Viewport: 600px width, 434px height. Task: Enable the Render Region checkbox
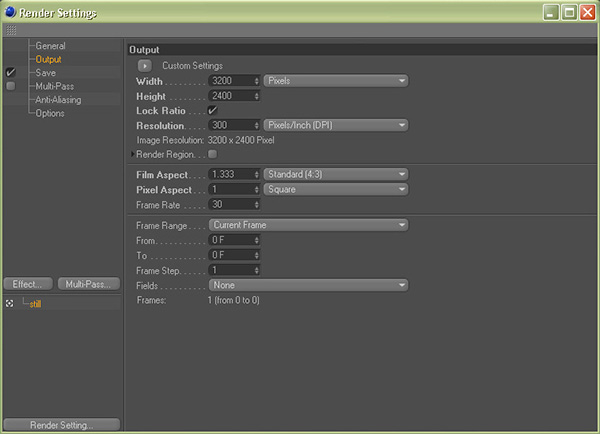[x=212, y=155]
